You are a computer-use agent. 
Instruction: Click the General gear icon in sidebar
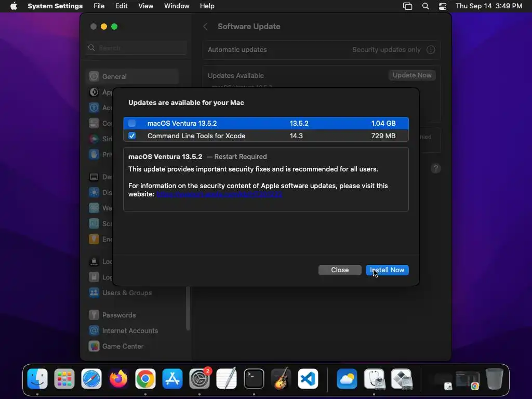click(x=94, y=77)
